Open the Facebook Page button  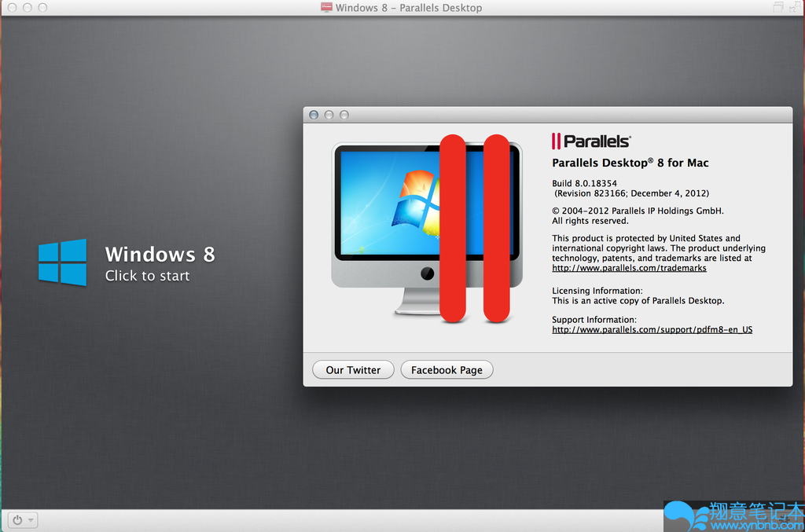447,370
